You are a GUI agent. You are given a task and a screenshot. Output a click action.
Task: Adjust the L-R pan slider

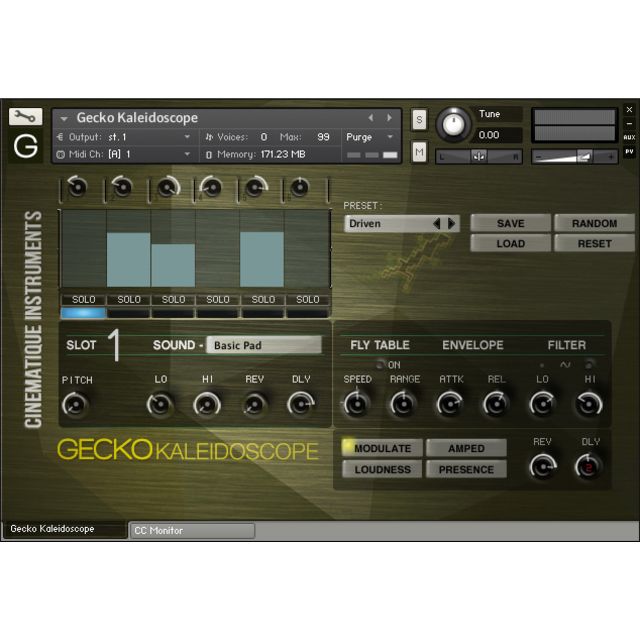pos(479,157)
